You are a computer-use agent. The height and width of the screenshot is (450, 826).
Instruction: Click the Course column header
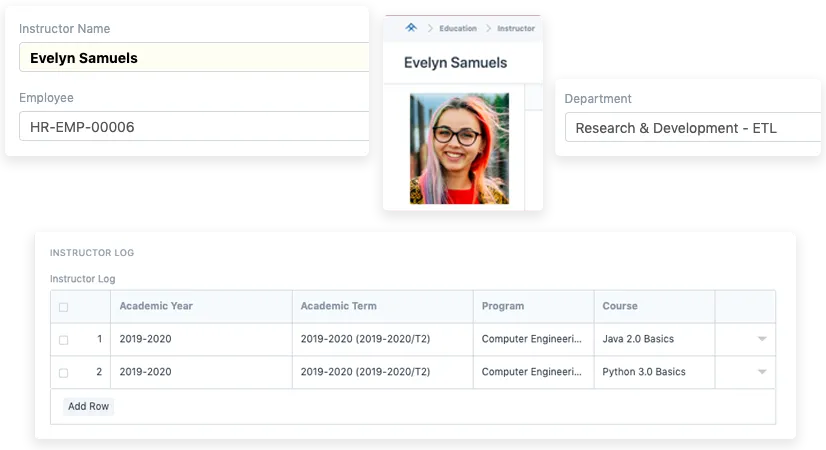click(620, 306)
